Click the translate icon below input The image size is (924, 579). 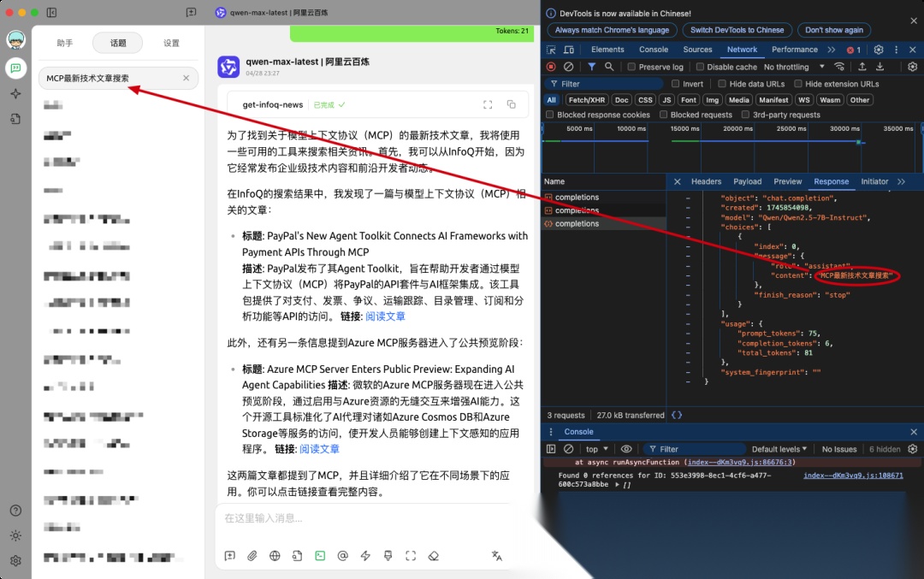(497, 555)
